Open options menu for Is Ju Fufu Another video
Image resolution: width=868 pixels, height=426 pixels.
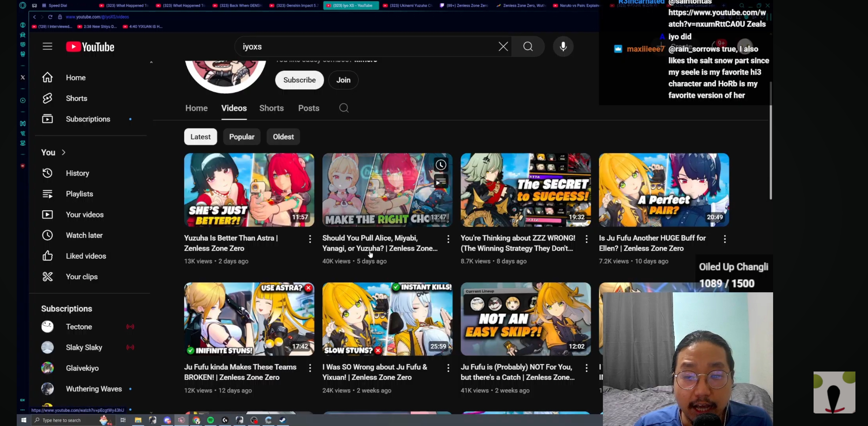pyautogui.click(x=725, y=239)
